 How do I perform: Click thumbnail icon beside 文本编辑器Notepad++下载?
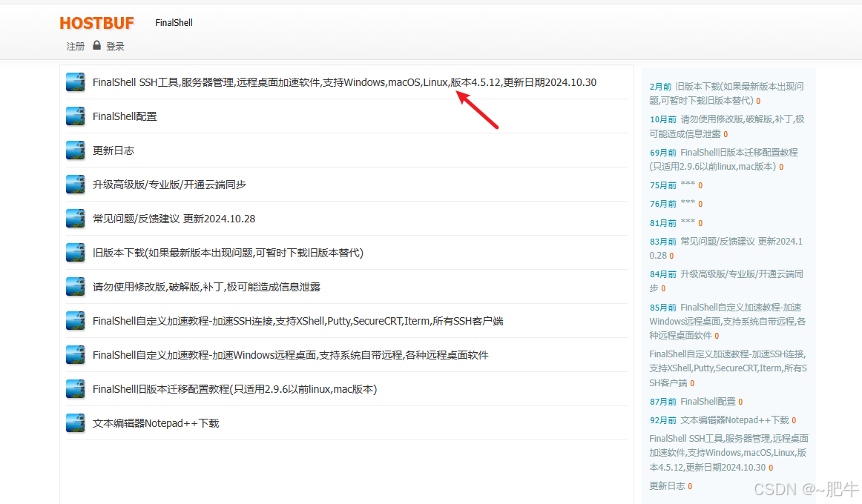pos(76,422)
